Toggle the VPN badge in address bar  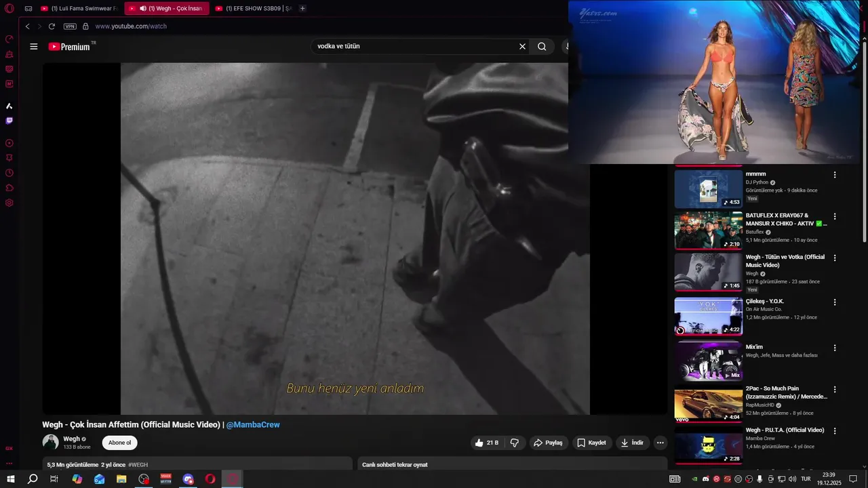point(70,26)
